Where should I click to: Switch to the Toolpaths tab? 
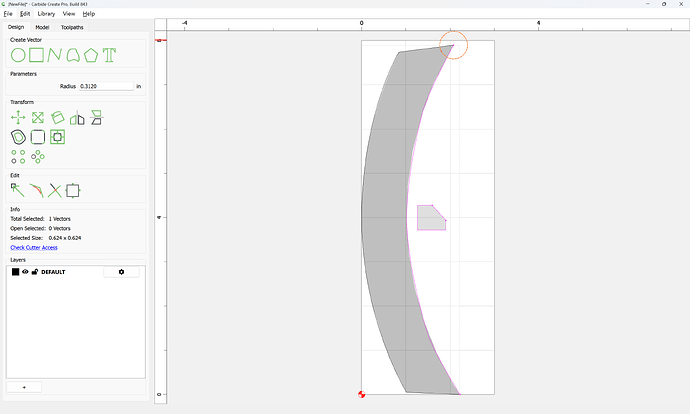coord(72,27)
